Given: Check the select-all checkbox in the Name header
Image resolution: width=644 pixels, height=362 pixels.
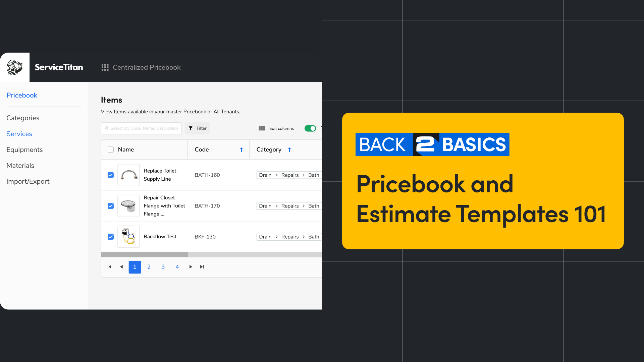Looking at the screenshot, I should [110, 149].
